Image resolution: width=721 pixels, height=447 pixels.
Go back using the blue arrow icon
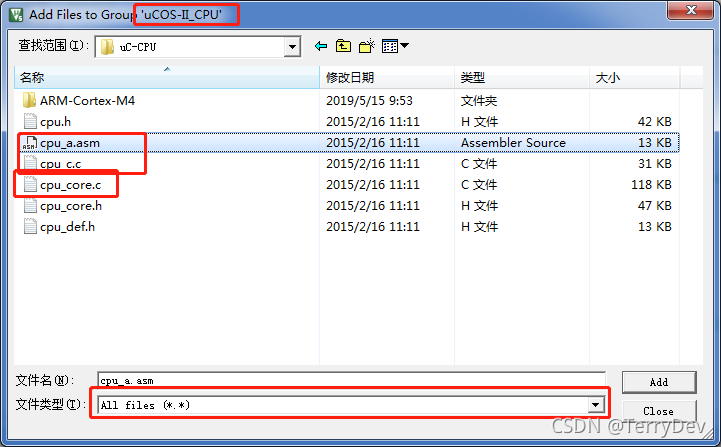click(x=320, y=46)
